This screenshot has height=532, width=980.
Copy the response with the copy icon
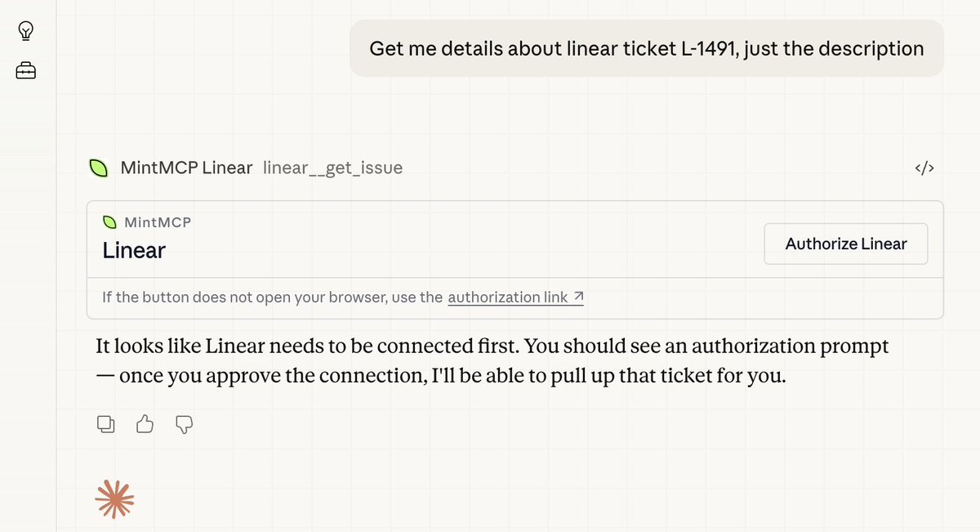pyautogui.click(x=105, y=423)
